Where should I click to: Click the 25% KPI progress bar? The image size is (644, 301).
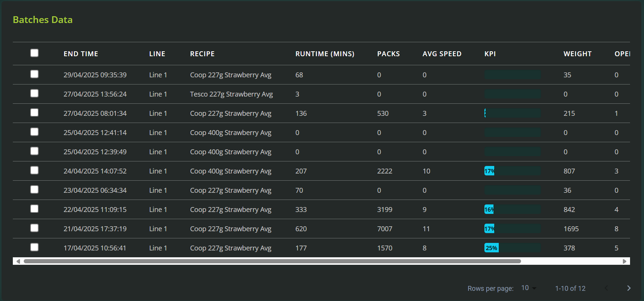[512, 248]
